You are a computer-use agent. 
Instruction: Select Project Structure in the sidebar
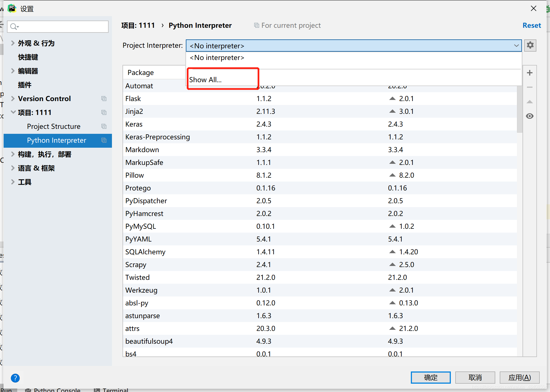[x=54, y=126]
